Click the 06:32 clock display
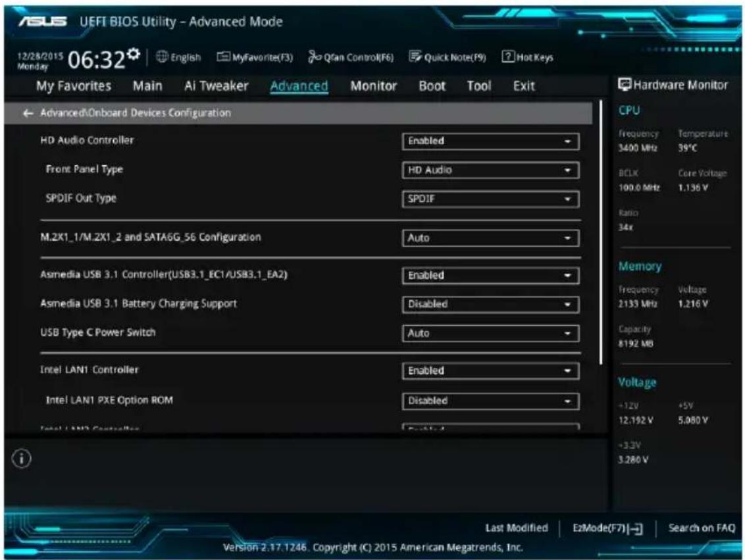Screen dimensions: 745x560 pos(97,60)
